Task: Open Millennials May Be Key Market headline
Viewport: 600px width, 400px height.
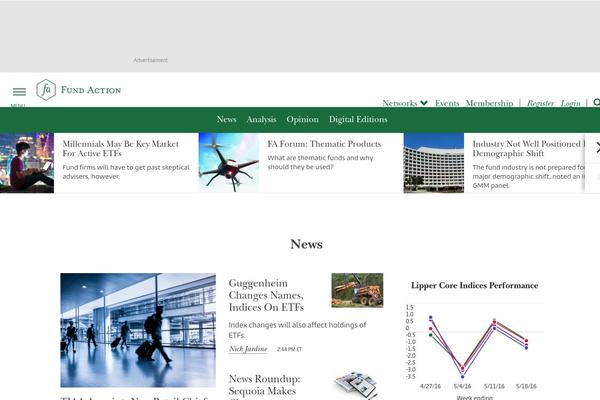Action: click(121, 149)
